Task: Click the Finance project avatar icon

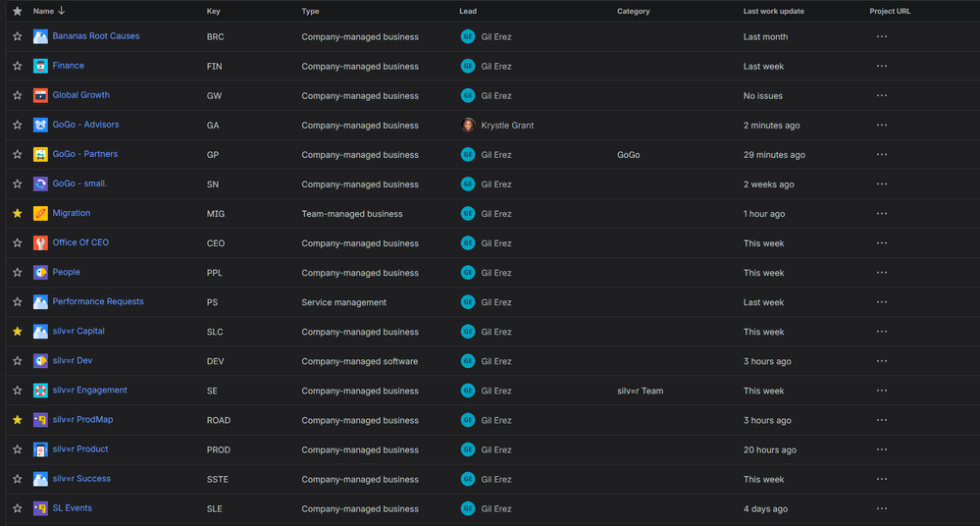Action: point(40,66)
